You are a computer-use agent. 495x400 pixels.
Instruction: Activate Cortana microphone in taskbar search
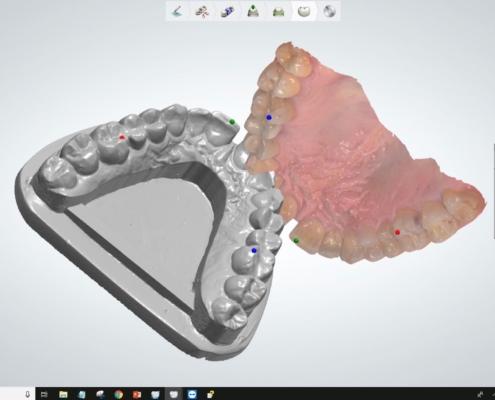(28, 394)
